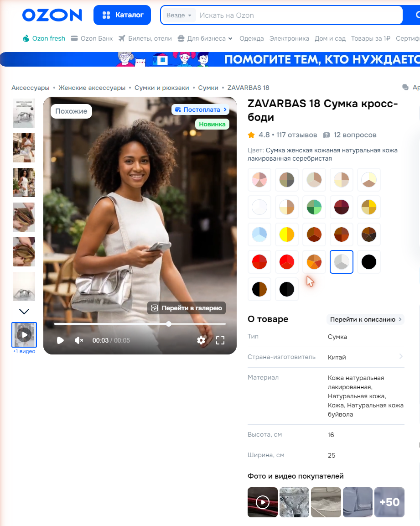Image resolution: width=420 pixels, height=526 pixels.
Task: Open Товары за 1₽ category
Action: (x=371, y=39)
